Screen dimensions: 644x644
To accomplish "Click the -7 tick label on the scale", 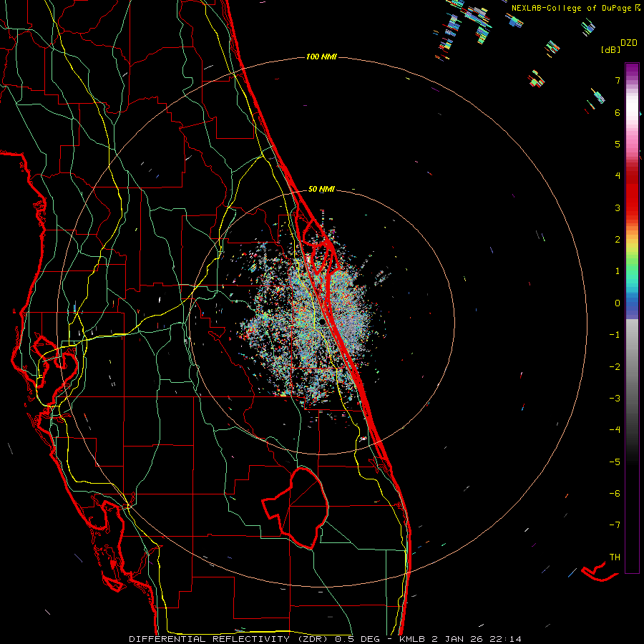I will point(615,525).
